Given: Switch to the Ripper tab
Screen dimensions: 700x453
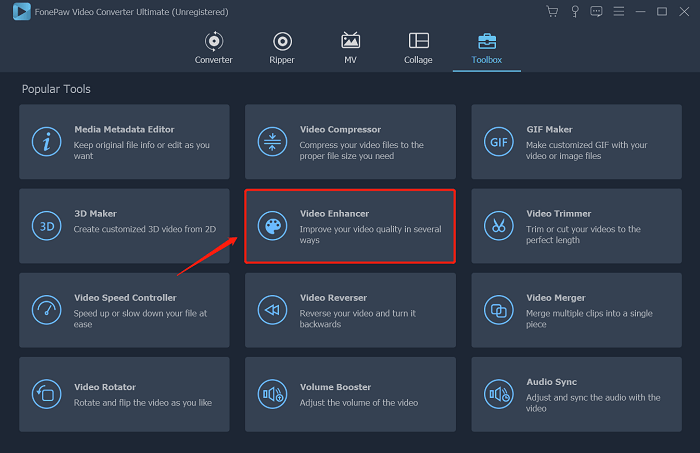Looking at the screenshot, I should (282, 48).
